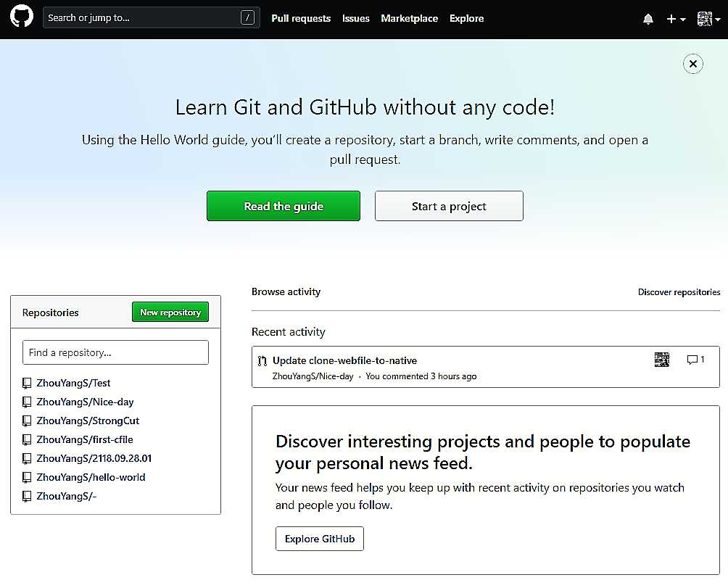The image size is (728, 588).
Task: Select the Browse activity tab
Action: pos(286,292)
